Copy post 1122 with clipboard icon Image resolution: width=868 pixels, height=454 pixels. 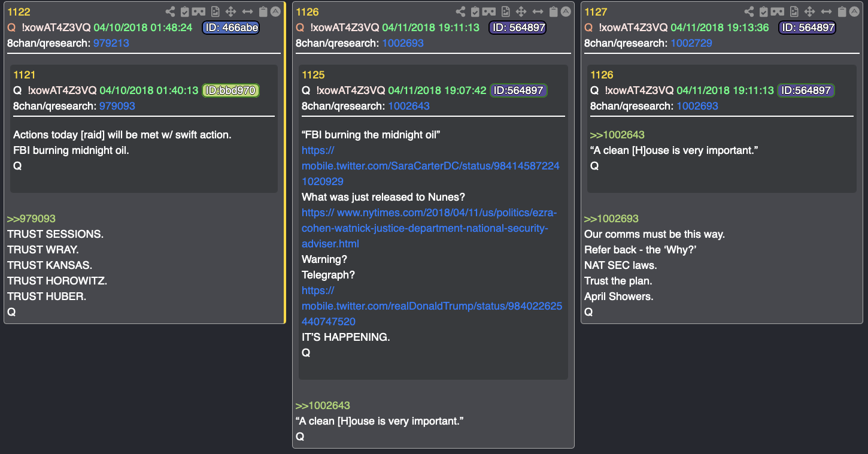point(263,11)
